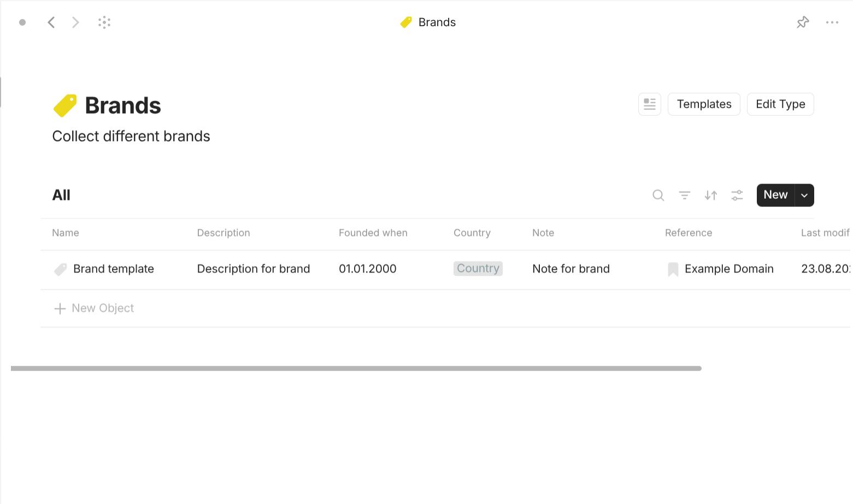Navigate back with the left arrow

51,22
